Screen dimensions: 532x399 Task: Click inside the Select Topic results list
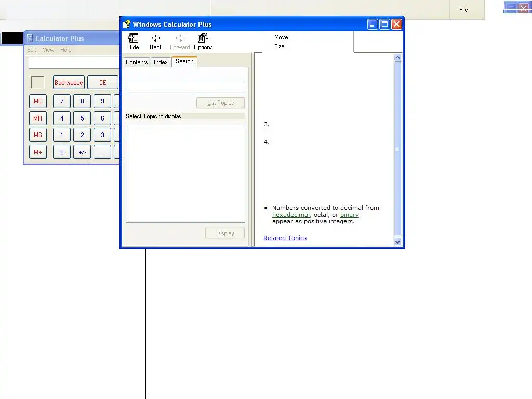coord(185,174)
